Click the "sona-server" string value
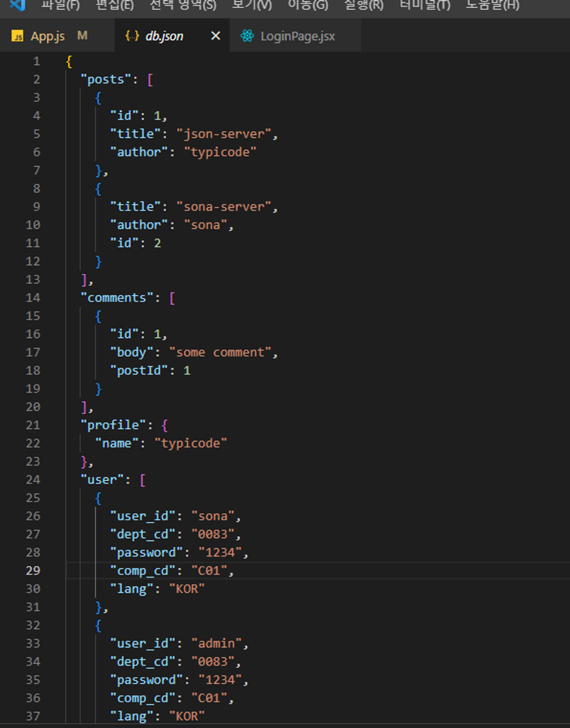The width and height of the screenshot is (570, 728). pyautogui.click(x=224, y=207)
